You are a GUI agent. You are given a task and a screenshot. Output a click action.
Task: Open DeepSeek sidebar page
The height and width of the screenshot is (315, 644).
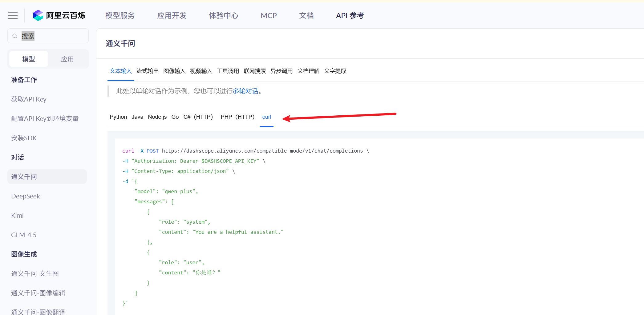[x=26, y=196]
